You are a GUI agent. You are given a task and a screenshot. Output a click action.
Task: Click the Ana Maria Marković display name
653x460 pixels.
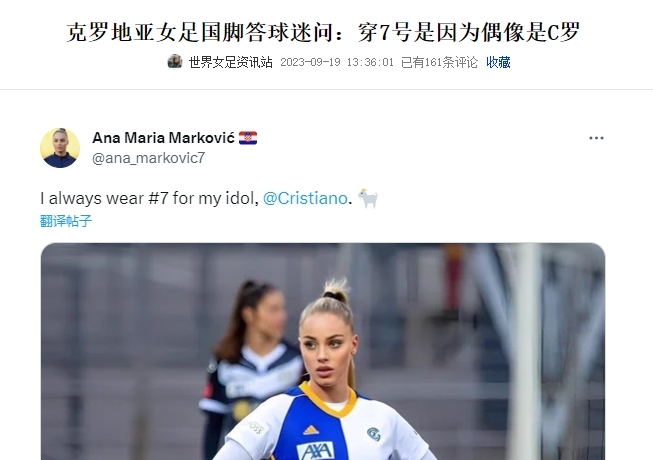163,138
